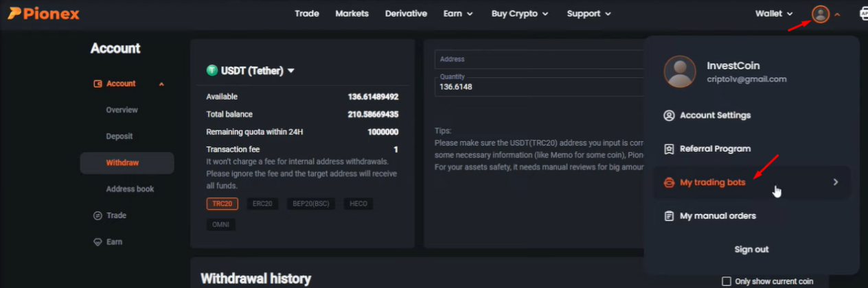Click the Transaction fee label
868x288 pixels.
point(233,149)
